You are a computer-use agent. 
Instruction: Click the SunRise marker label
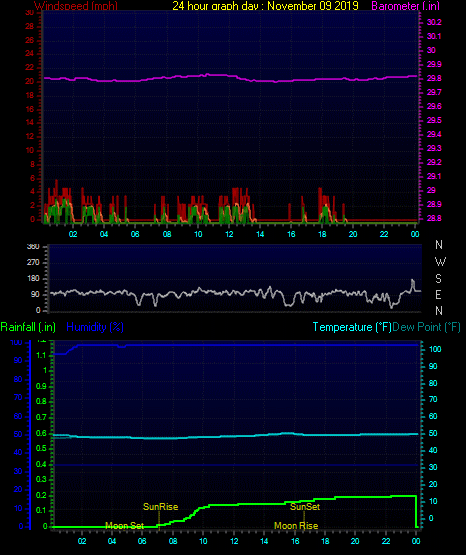click(x=160, y=507)
